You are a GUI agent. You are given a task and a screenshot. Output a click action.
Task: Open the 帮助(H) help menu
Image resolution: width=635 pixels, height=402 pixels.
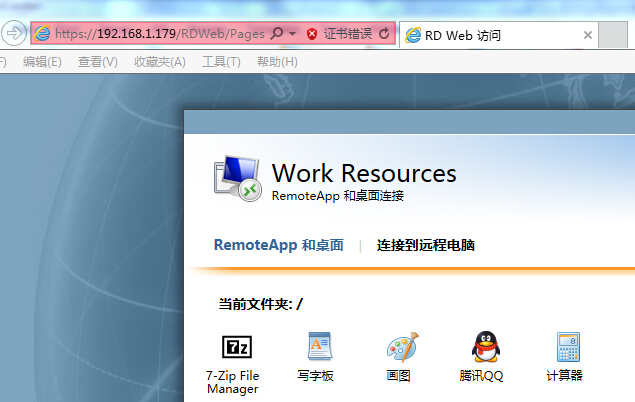pos(277,62)
